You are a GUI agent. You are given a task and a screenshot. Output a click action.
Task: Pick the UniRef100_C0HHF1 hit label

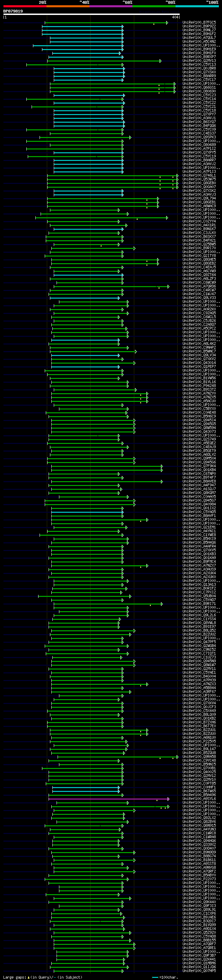click(199, 787)
